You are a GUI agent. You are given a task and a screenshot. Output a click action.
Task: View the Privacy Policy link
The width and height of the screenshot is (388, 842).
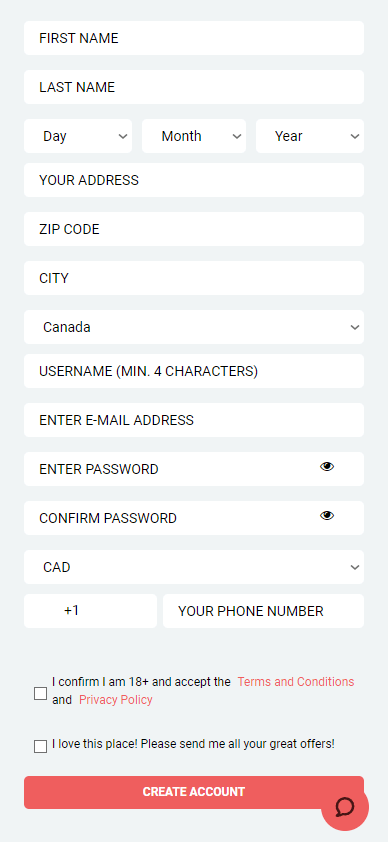tap(115, 700)
